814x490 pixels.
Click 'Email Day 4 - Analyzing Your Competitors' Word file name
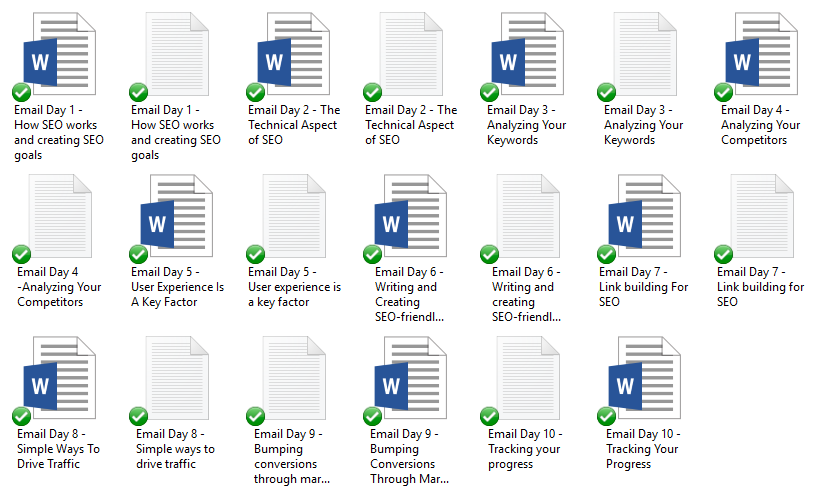[x=761, y=125]
